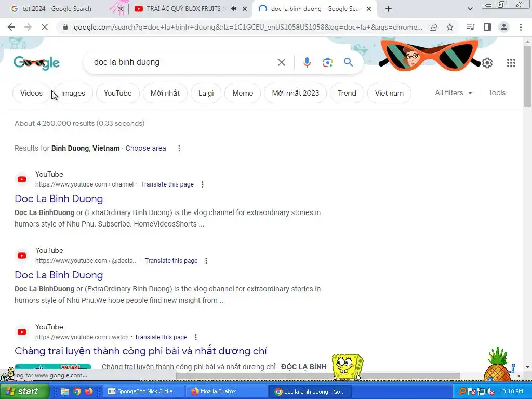Open the search Tools button

(497, 93)
